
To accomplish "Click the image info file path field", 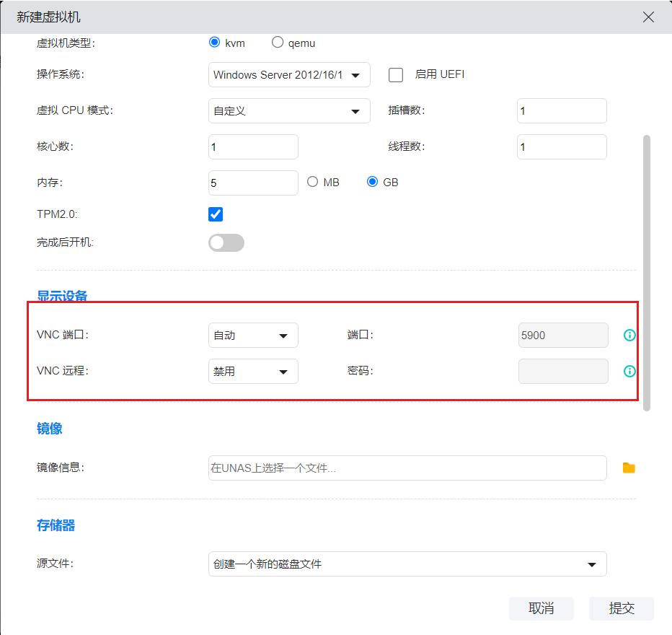I will (x=407, y=468).
